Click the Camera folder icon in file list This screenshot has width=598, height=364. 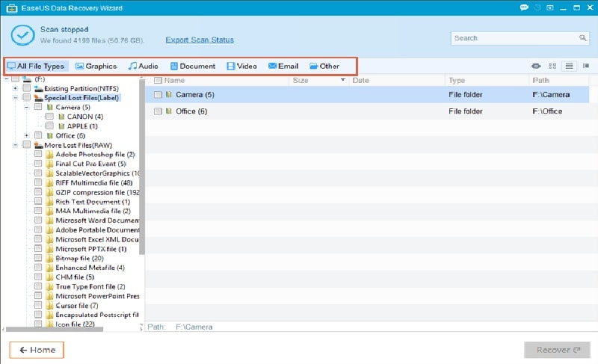tap(169, 94)
